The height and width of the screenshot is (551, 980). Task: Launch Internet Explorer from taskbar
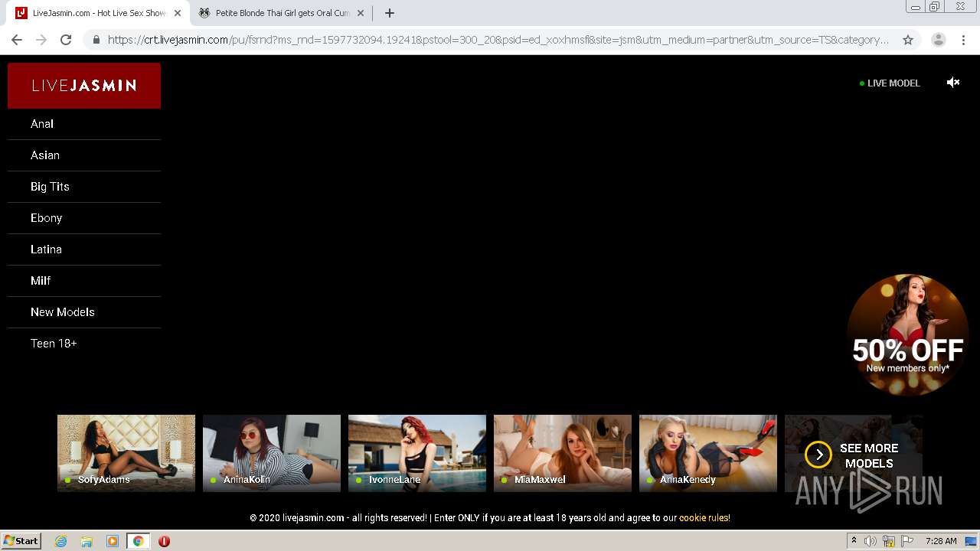60,541
